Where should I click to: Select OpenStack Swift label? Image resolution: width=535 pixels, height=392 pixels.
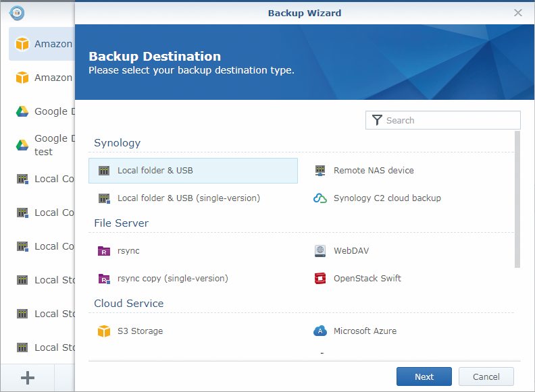tap(367, 279)
